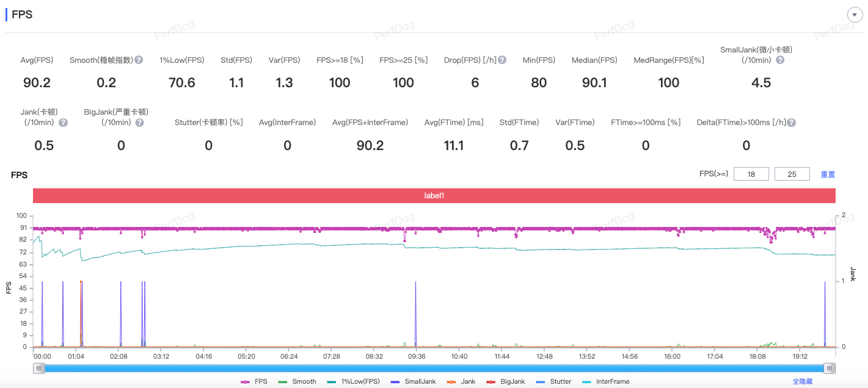Click help icon beside Drop(FPS) [/h]
This screenshot has width=868, height=388.
[x=502, y=60]
